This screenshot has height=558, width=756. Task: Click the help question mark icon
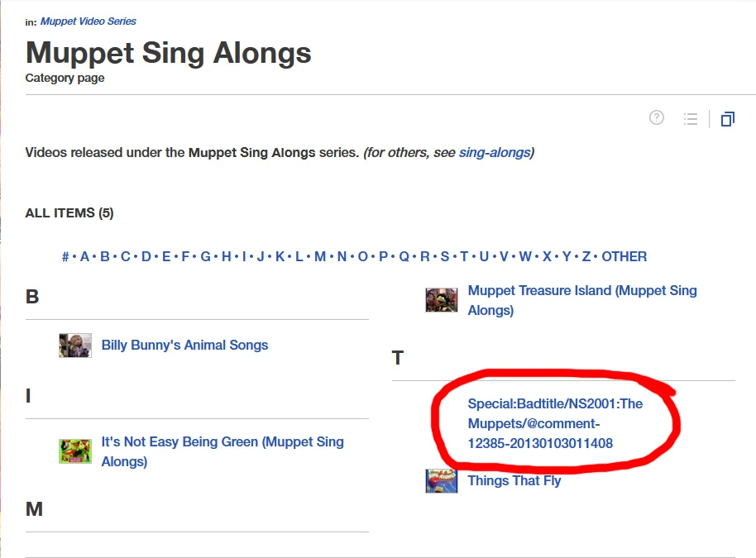click(x=657, y=118)
